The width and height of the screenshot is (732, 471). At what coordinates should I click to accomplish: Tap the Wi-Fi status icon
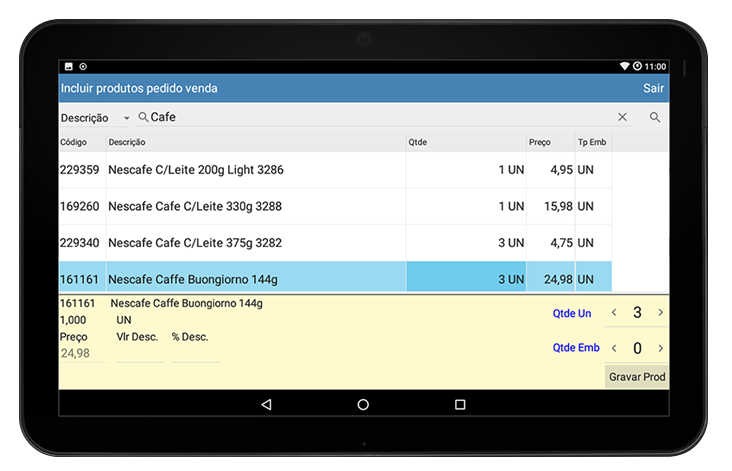(625, 66)
